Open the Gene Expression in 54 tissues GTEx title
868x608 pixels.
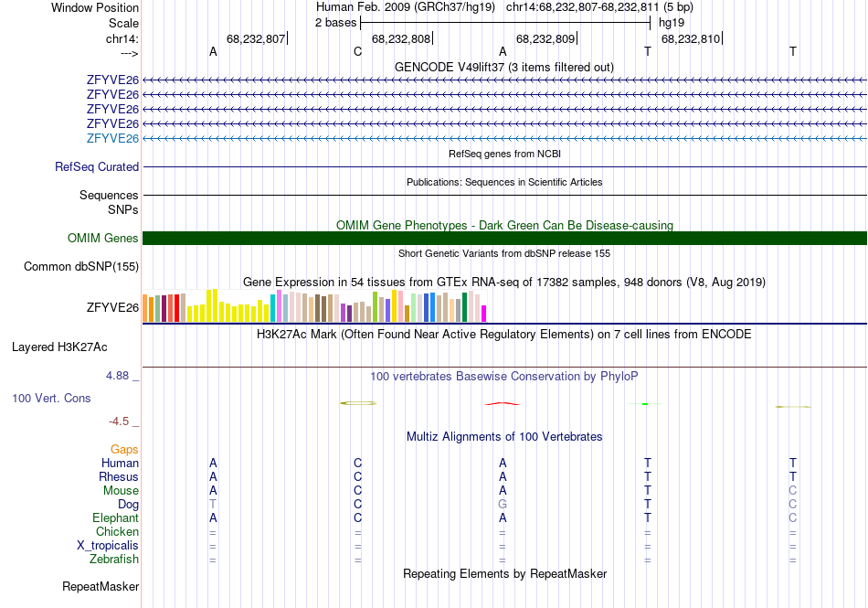point(504,282)
